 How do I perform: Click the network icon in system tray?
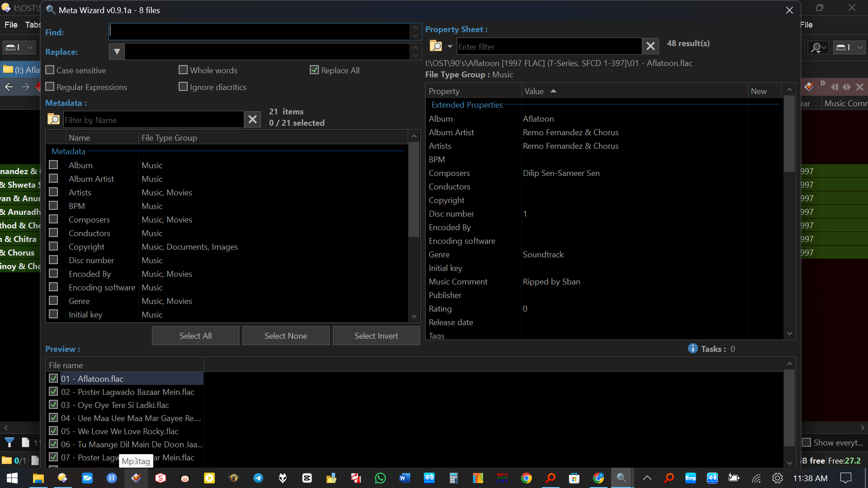756,478
